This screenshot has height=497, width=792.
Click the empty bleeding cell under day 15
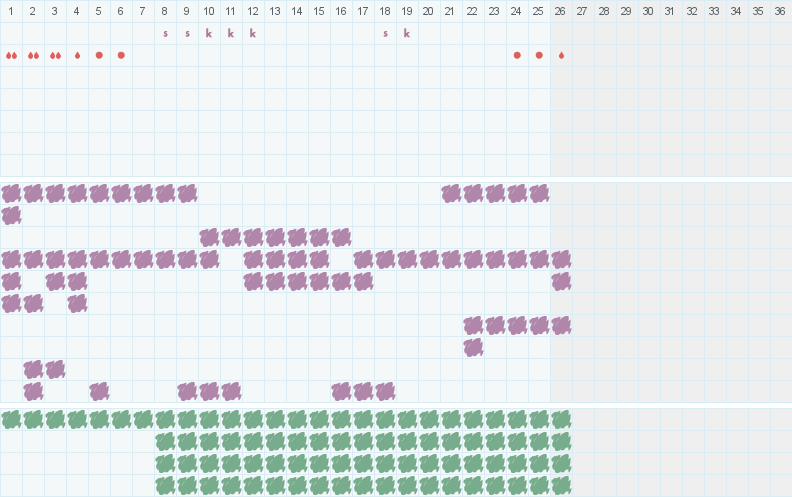tap(319, 56)
